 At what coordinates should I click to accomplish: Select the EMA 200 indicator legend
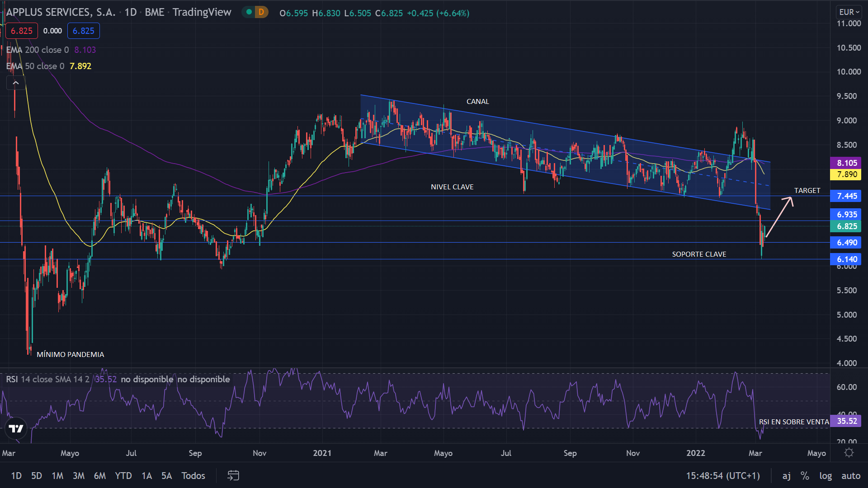tap(38, 50)
